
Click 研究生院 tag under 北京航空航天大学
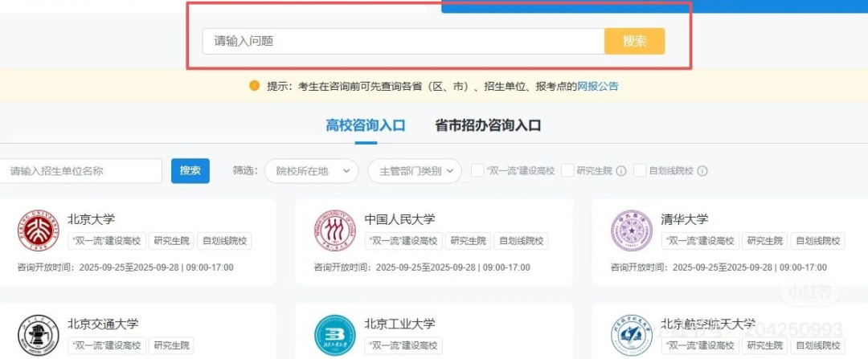tap(765, 346)
